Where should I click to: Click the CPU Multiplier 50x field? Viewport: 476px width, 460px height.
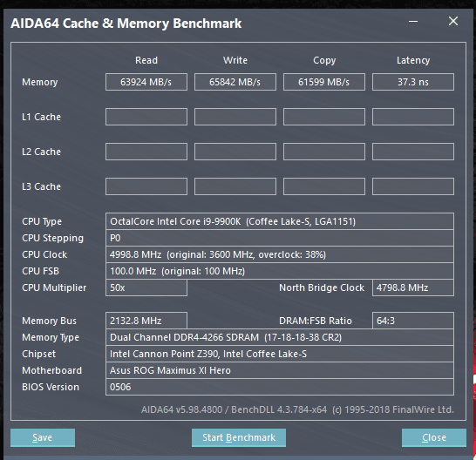[146, 287]
